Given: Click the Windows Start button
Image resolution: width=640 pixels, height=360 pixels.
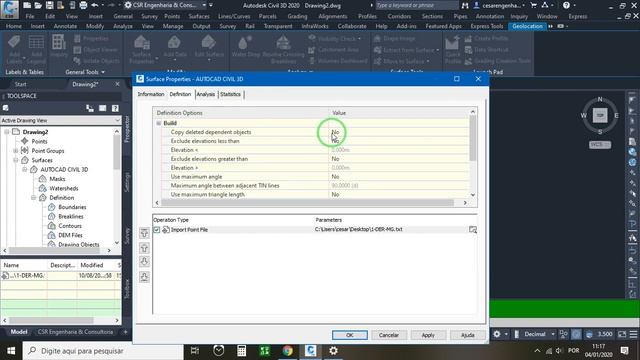Looking at the screenshot, I should (x=11, y=351).
